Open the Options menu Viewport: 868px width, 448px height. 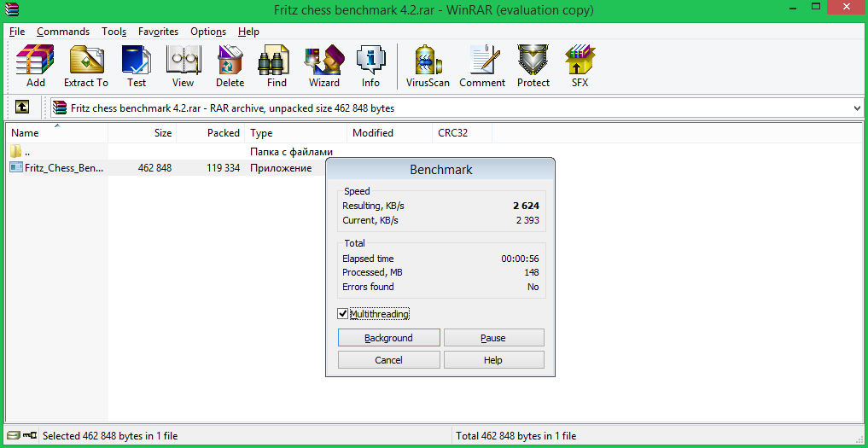[208, 32]
